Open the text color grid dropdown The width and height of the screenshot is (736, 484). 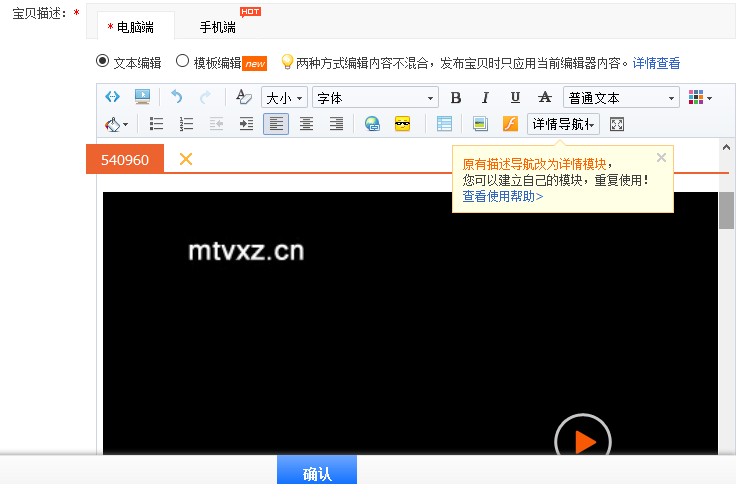[x=700, y=98]
